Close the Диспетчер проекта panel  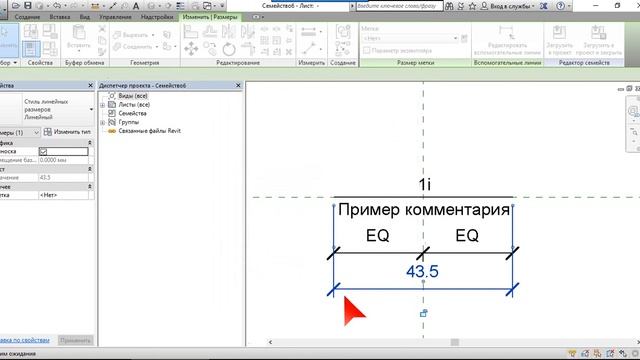[x=238, y=85]
